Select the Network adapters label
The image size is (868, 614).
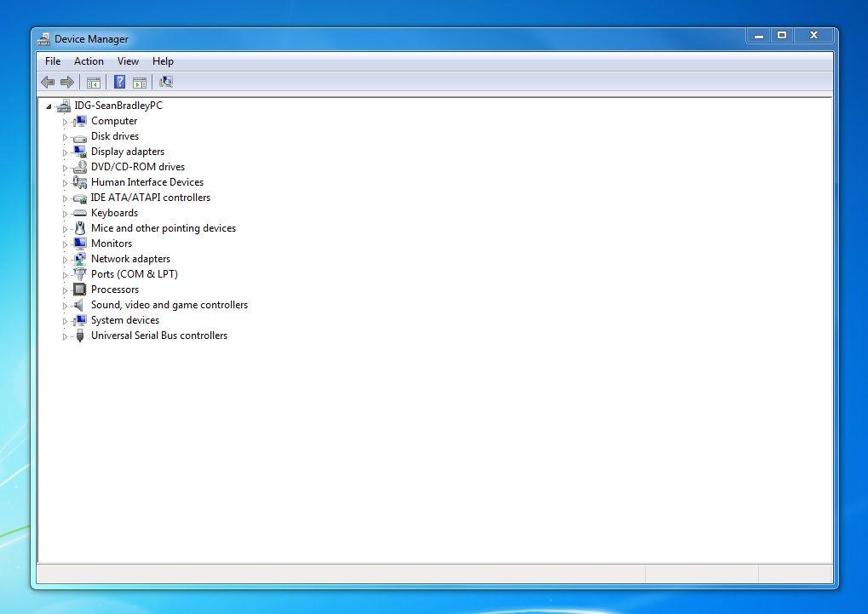tap(130, 259)
